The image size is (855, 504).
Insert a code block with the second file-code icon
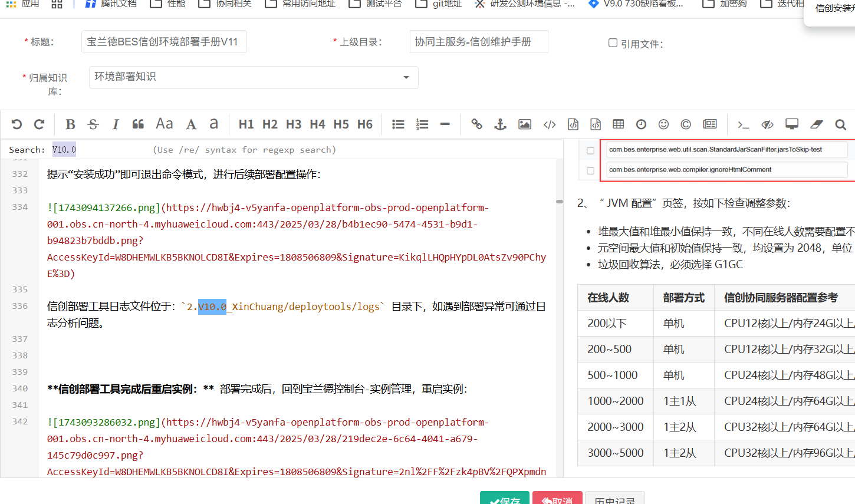pyautogui.click(x=596, y=124)
